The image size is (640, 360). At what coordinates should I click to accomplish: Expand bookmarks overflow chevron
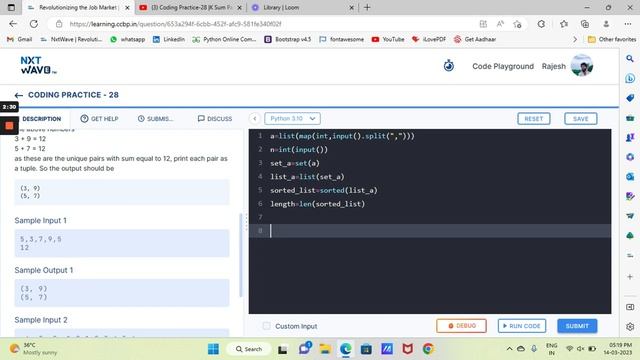pyautogui.click(x=575, y=39)
